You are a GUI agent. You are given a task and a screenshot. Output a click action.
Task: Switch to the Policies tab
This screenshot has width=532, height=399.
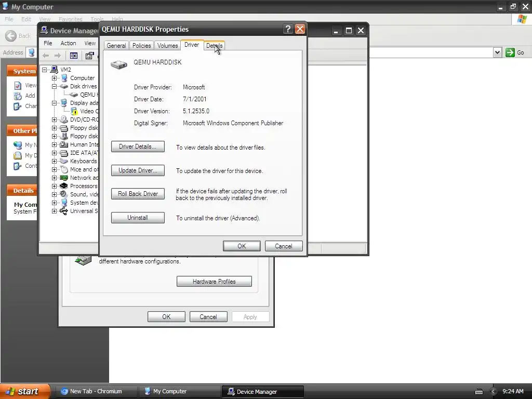coord(141,46)
